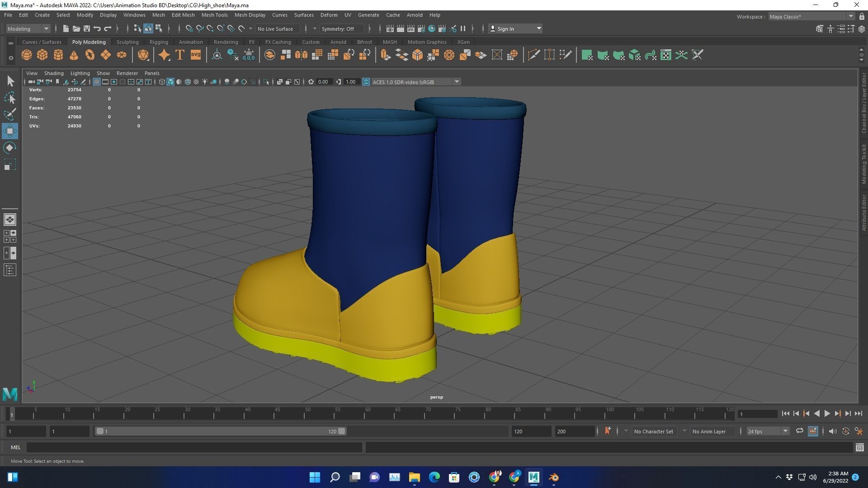Click frame 60 on time slider

368,414
